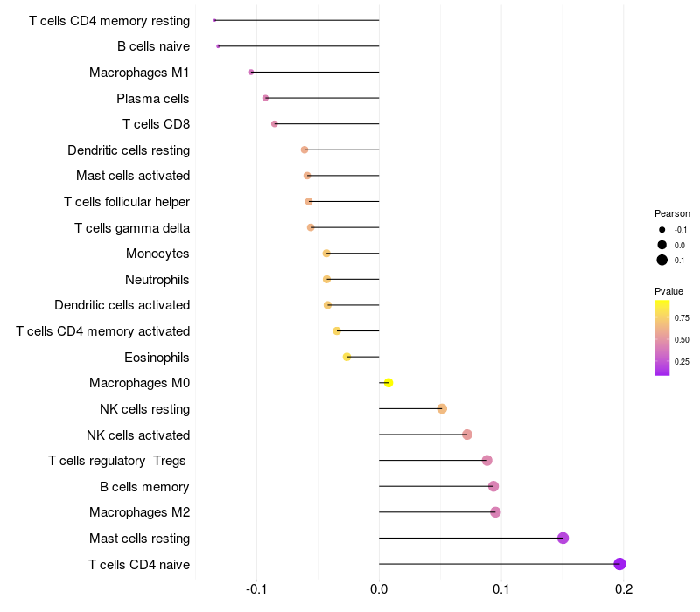Click the "Monocytes" row label
This screenshot has width=700, height=612.
coord(157,254)
